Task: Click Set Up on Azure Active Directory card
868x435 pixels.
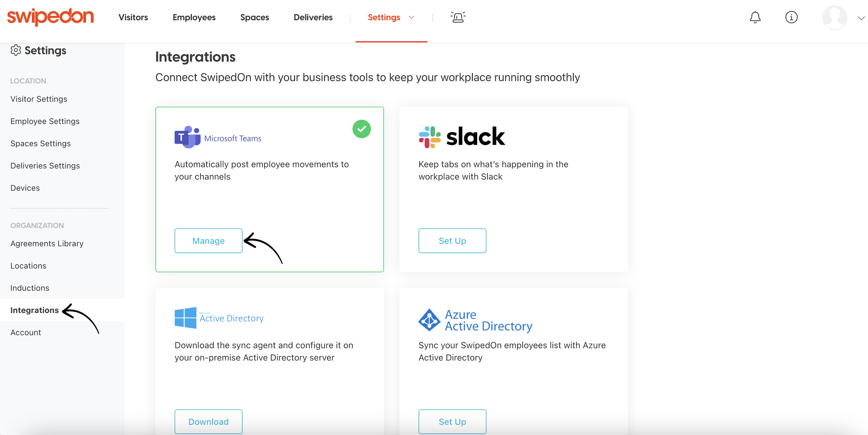Action: tap(452, 422)
